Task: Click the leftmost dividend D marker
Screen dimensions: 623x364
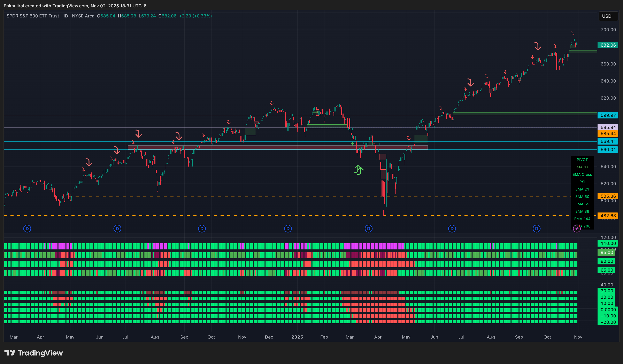Action: pos(27,229)
